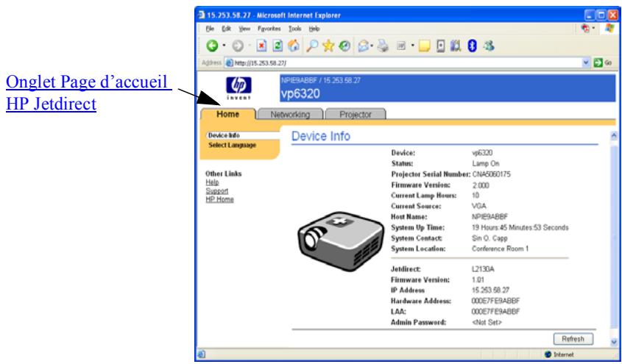The width and height of the screenshot is (622, 364).
Task: Click the Go button next to address bar
Action: 604,63
